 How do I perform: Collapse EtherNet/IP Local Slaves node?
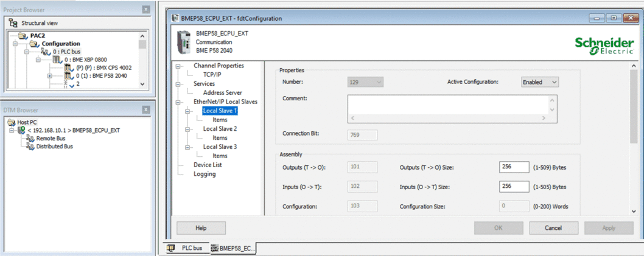pyautogui.click(x=178, y=102)
